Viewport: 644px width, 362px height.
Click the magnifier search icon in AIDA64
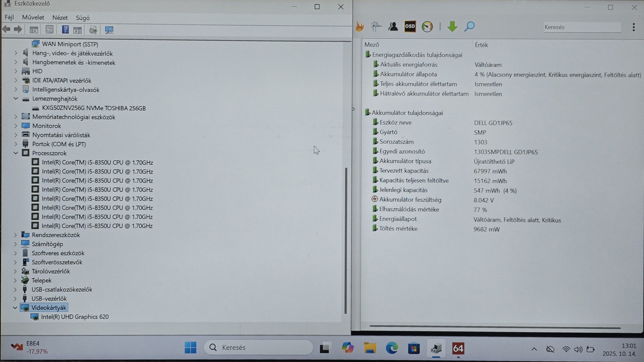tap(469, 27)
